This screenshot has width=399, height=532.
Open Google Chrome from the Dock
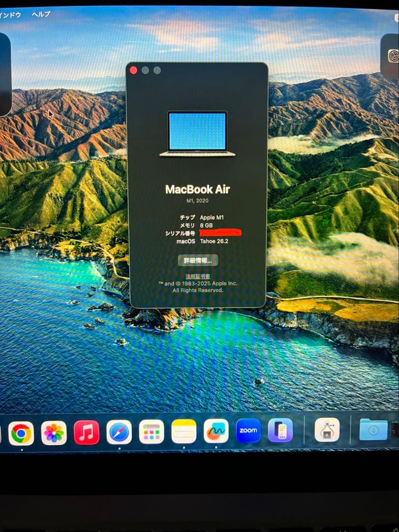point(21,433)
